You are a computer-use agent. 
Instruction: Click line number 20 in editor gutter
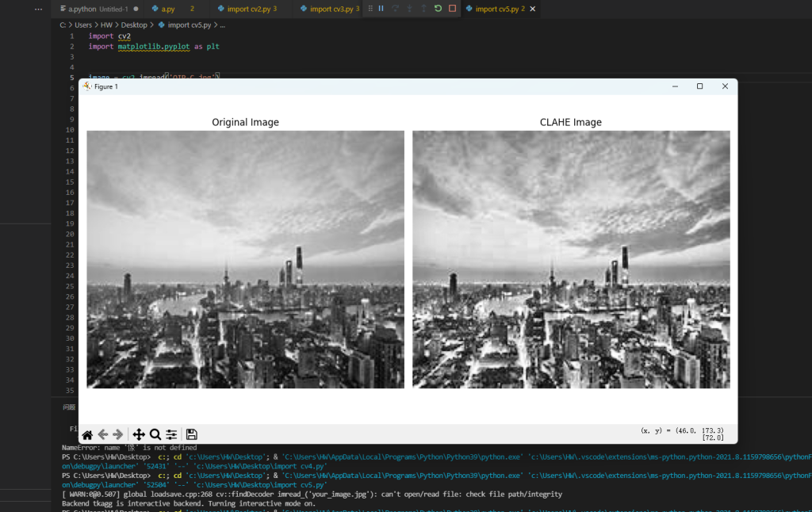70,234
